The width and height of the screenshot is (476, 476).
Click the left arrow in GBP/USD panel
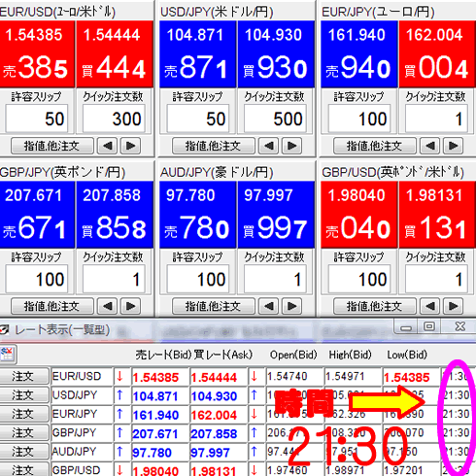point(429,306)
